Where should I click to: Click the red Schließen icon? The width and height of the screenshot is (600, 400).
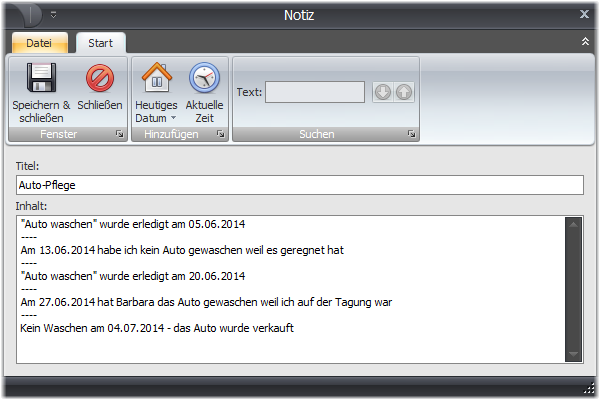tap(100, 78)
